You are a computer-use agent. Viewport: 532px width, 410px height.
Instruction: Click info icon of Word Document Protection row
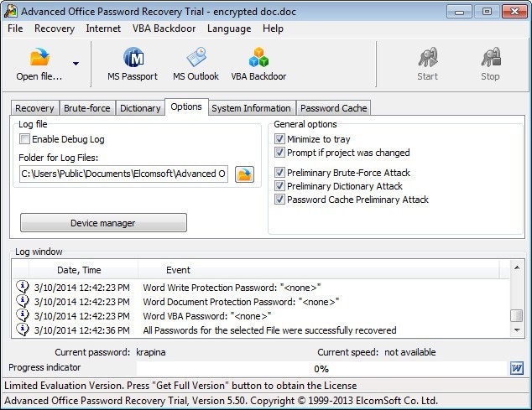point(23,302)
